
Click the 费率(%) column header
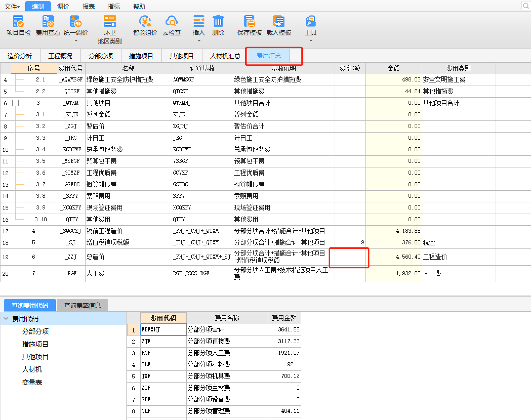click(x=350, y=68)
